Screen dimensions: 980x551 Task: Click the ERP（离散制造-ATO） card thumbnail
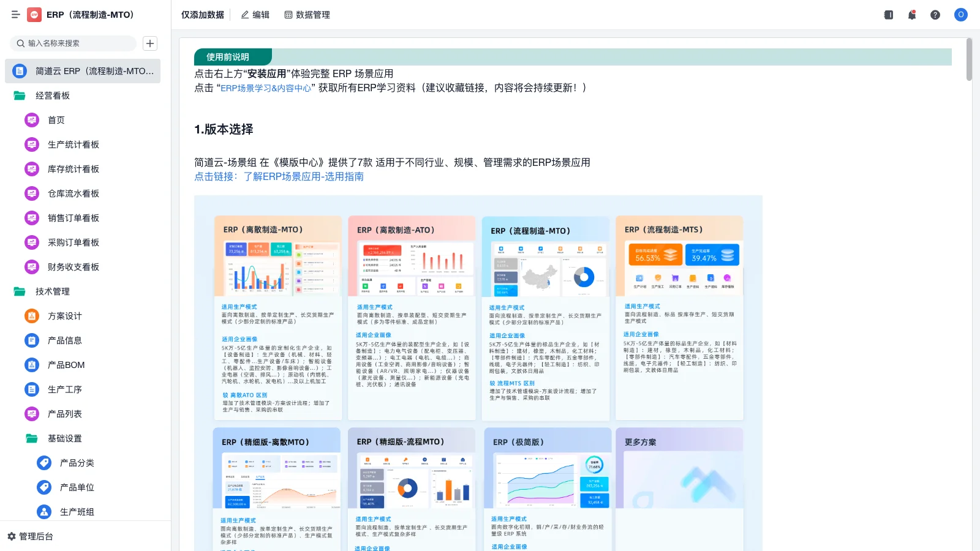(x=412, y=318)
